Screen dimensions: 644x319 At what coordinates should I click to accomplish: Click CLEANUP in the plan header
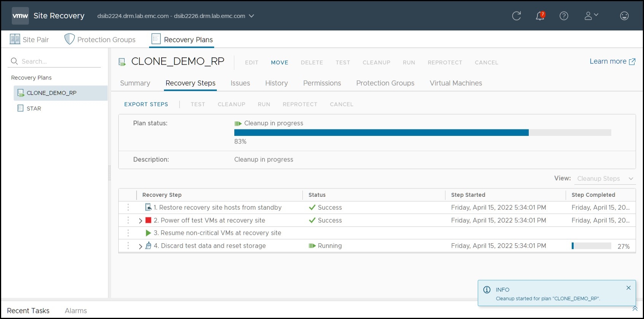pos(376,62)
